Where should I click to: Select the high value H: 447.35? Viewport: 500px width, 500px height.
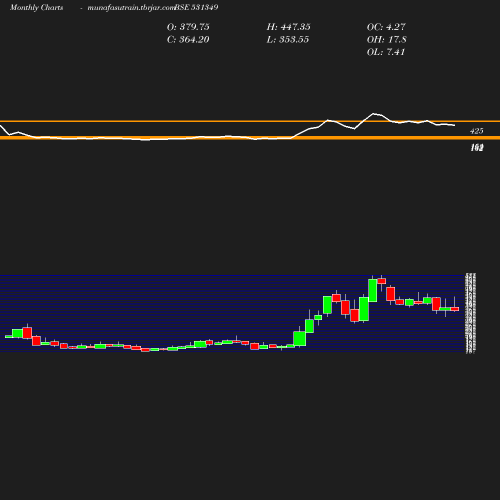pos(289,27)
